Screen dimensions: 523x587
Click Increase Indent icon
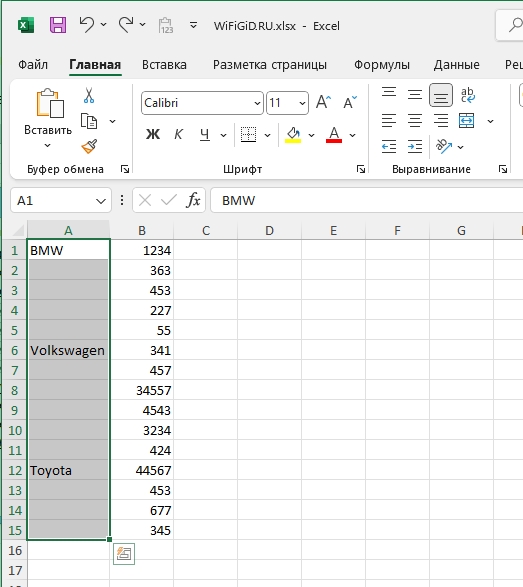click(415, 146)
